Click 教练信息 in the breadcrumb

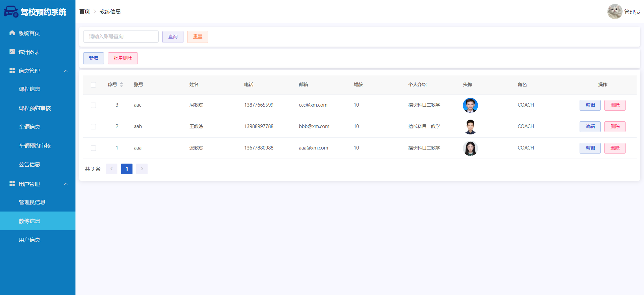(110, 12)
